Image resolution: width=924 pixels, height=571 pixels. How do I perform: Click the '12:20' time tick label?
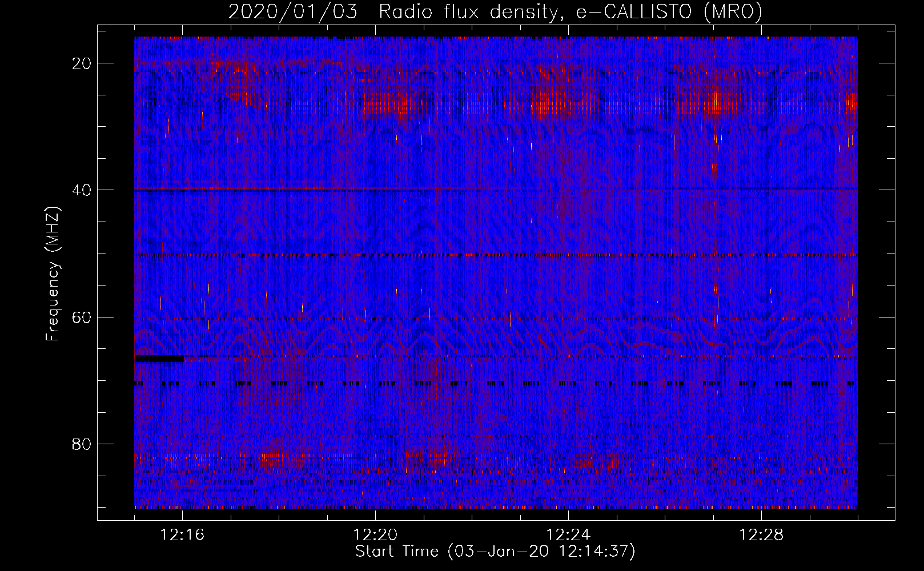(x=375, y=535)
